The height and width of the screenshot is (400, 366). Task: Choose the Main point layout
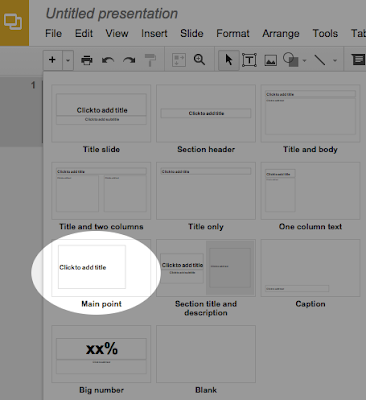click(x=101, y=273)
